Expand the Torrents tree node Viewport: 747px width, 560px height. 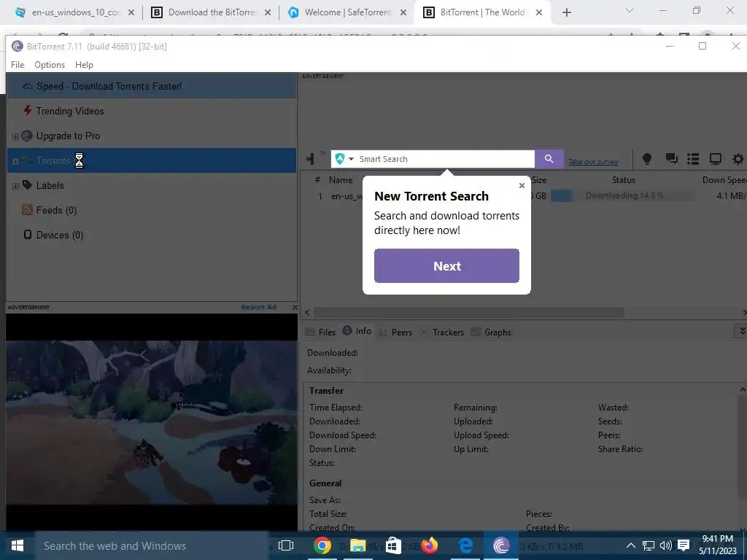(15, 161)
